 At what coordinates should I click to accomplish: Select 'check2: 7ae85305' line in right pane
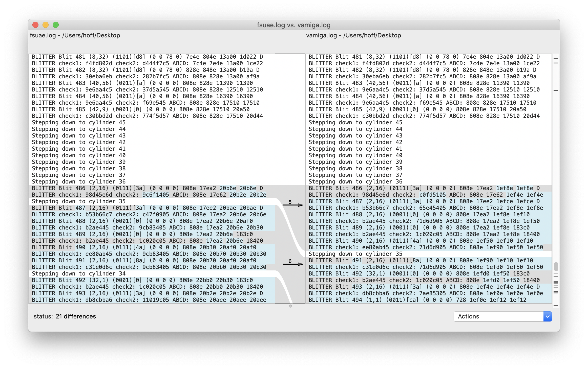coord(426,293)
